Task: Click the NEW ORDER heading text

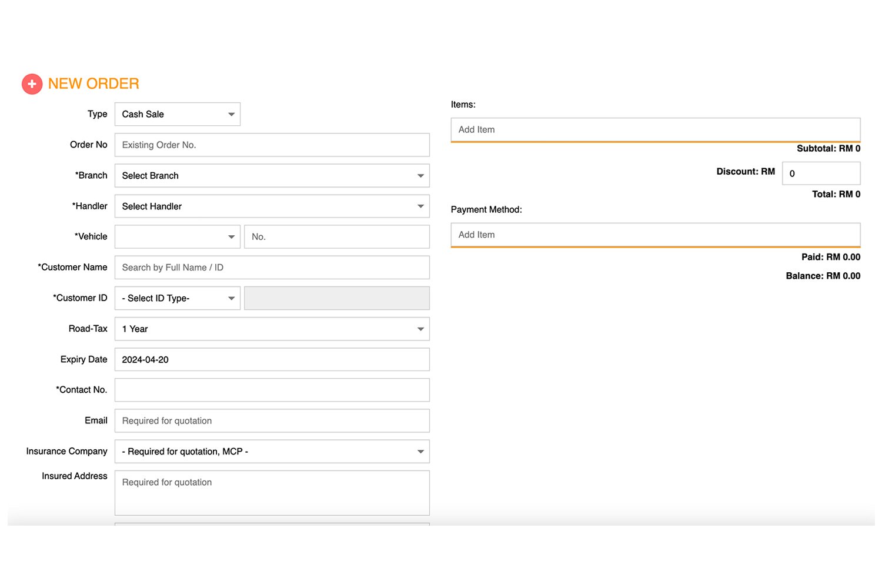Action: [x=93, y=84]
